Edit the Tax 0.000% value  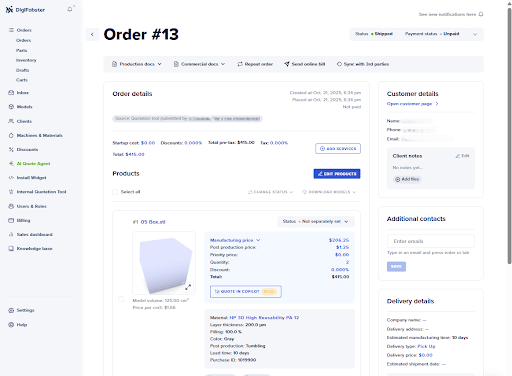(x=279, y=143)
